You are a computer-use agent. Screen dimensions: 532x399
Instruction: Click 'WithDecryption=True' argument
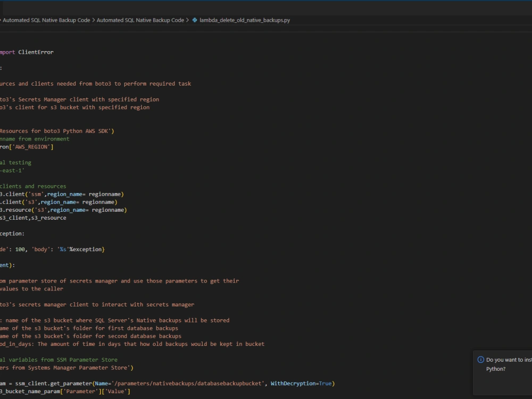coord(301,384)
